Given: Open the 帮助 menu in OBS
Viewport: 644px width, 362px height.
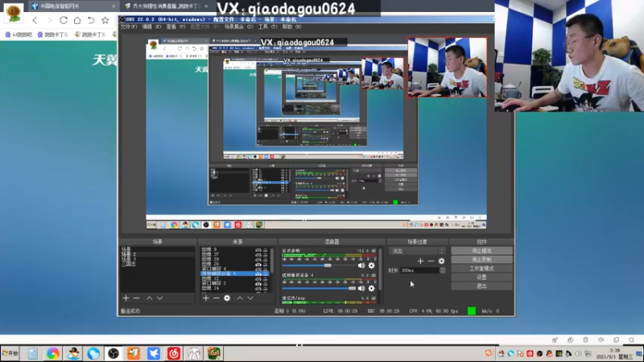Looking at the screenshot, I should pyautogui.click(x=291, y=27).
